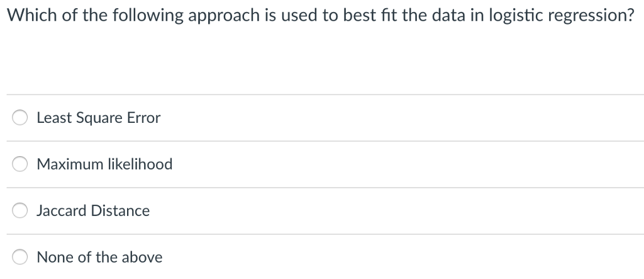Click the 'None of the above' label text

[x=99, y=258]
